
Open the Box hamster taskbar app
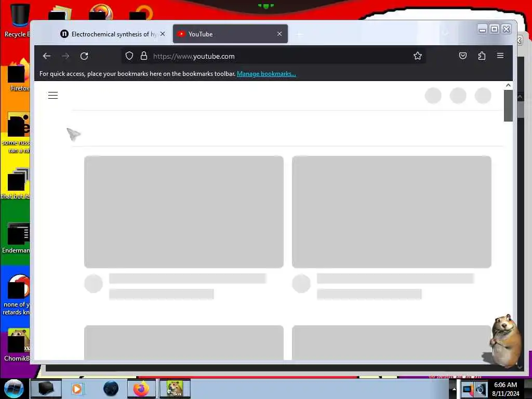[x=175, y=389]
